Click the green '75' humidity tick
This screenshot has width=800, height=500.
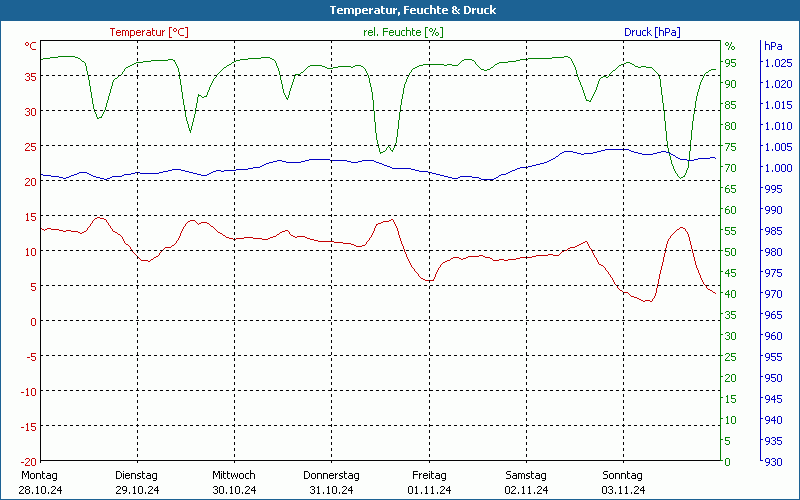pos(731,147)
